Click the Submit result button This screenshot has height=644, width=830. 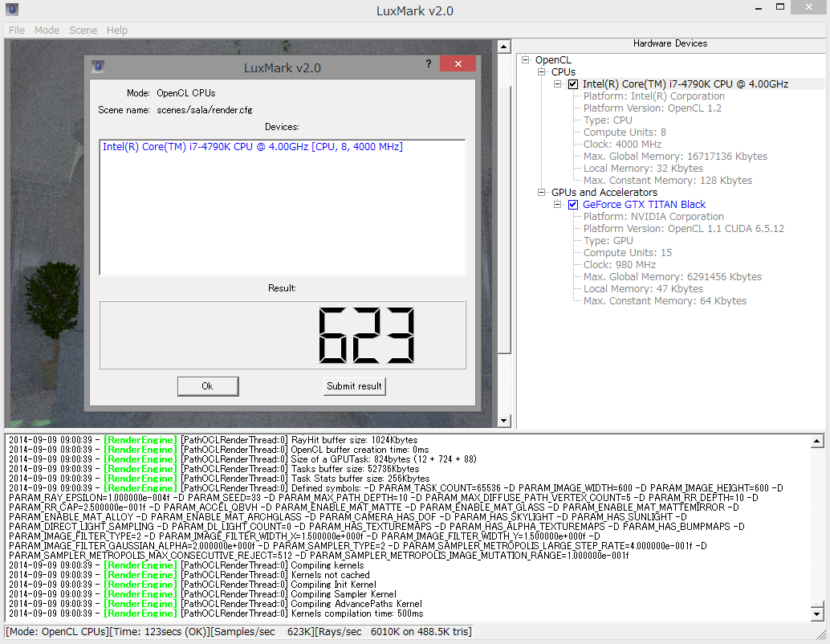(x=354, y=386)
